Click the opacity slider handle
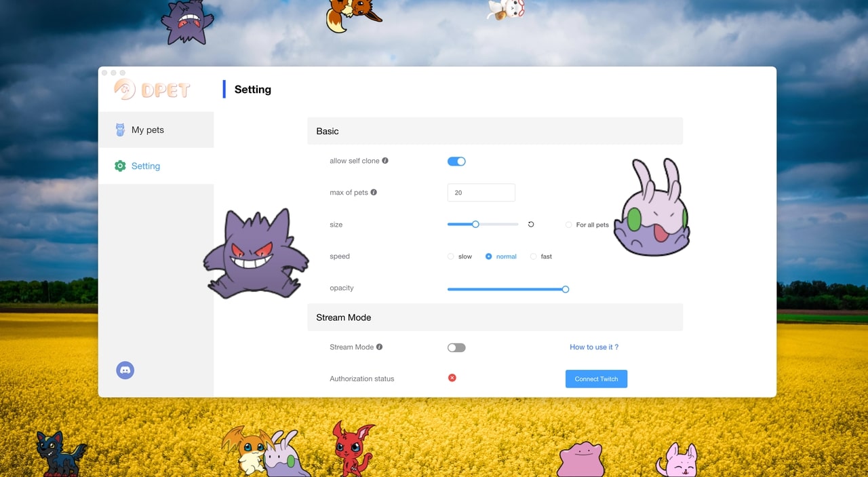Screen dimensions: 868x477 click(566, 289)
